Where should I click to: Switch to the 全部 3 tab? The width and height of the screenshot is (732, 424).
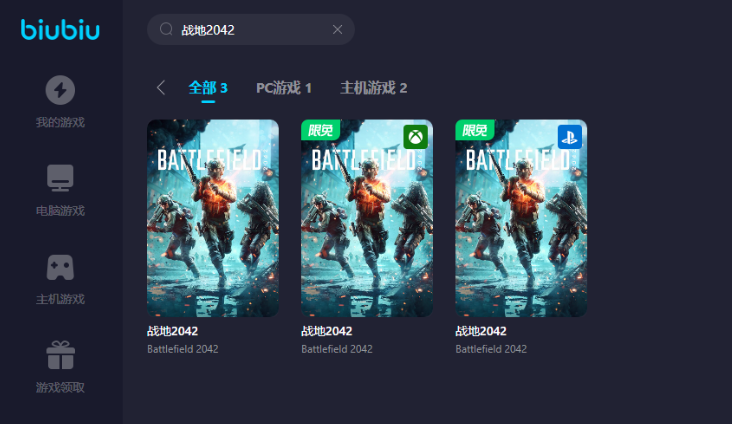(208, 88)
